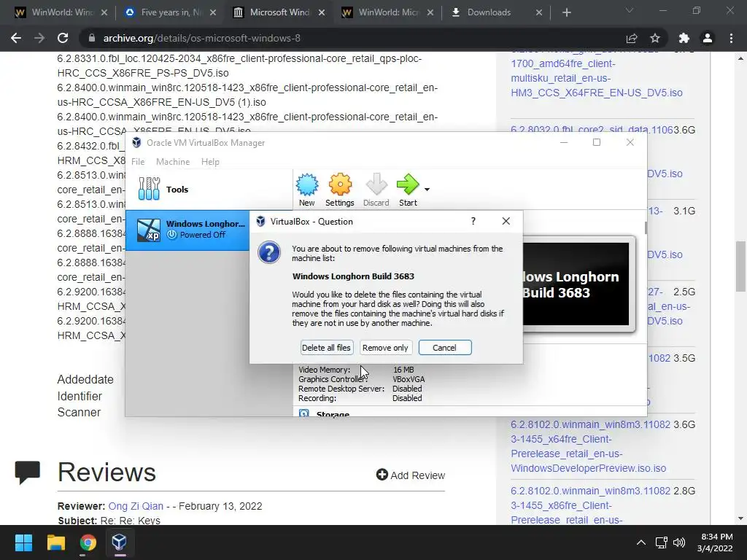This screenshot has width=747, height=560.
Task: Open Settings gear in VirtualBox toolbar
Action: 340,190
